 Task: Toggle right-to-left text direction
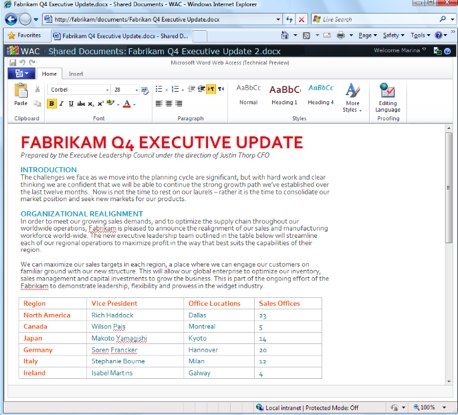[x=221, y=89]
